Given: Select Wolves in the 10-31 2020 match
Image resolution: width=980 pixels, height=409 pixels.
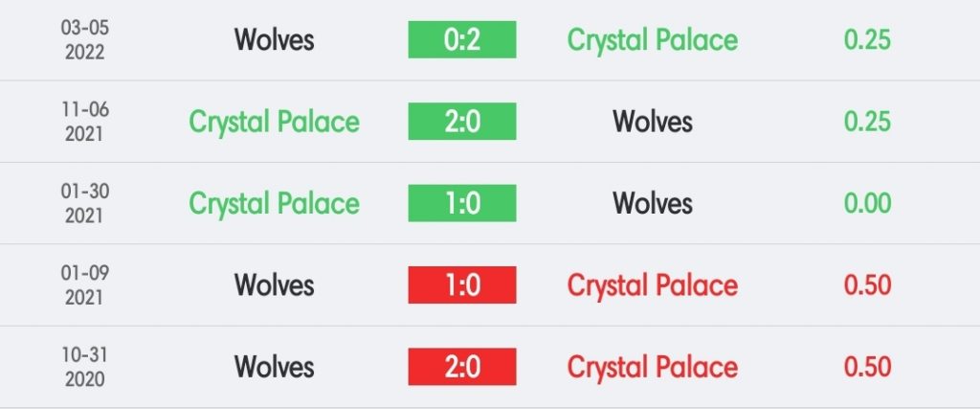Looking at the screenshot, I should point(275,367).
